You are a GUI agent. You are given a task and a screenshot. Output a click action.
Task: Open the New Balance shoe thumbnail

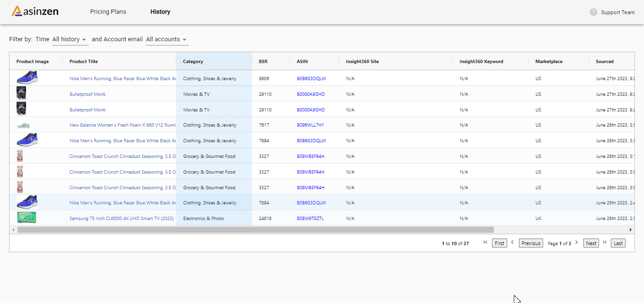pyautogui.click(x=24, y=125)
